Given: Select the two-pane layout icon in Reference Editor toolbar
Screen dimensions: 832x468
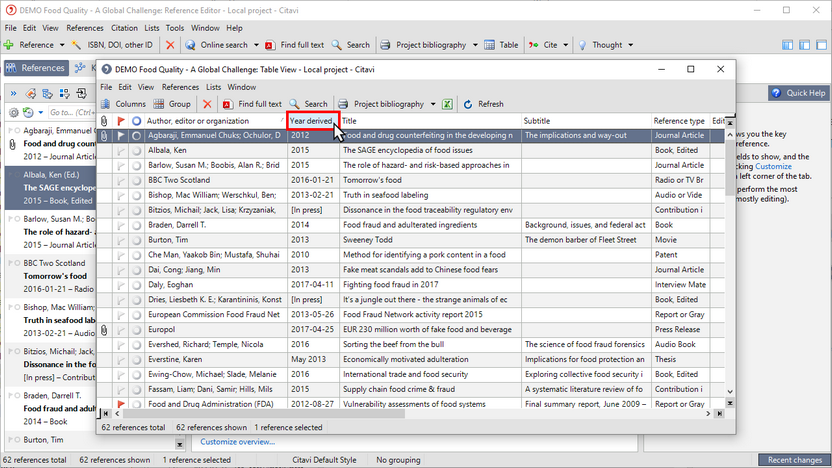Looking at the screenshot, I should coord(804,45).
